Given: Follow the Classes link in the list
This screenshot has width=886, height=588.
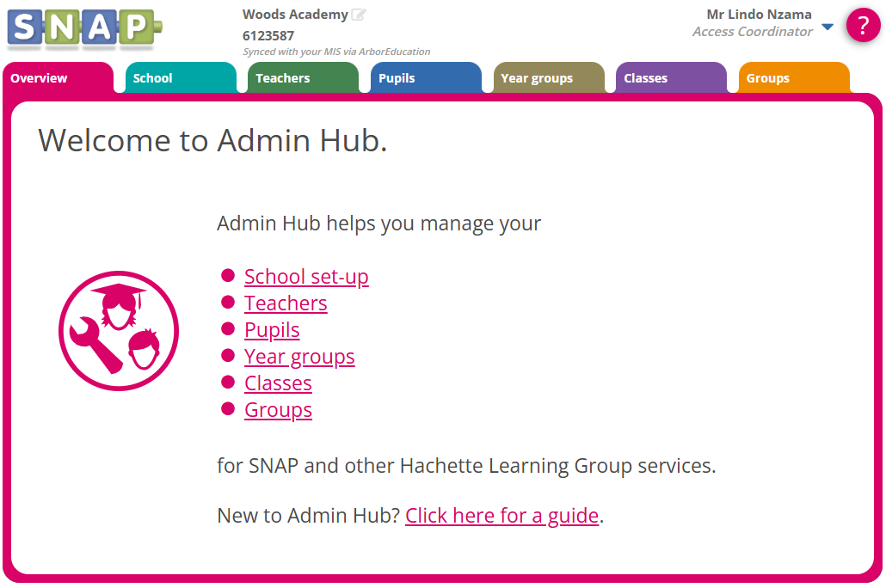Looking at the screenshot, I should pos(278,383).
